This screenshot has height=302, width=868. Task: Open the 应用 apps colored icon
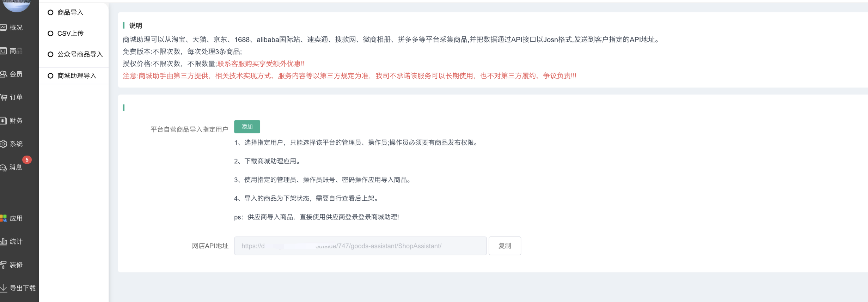4,218
